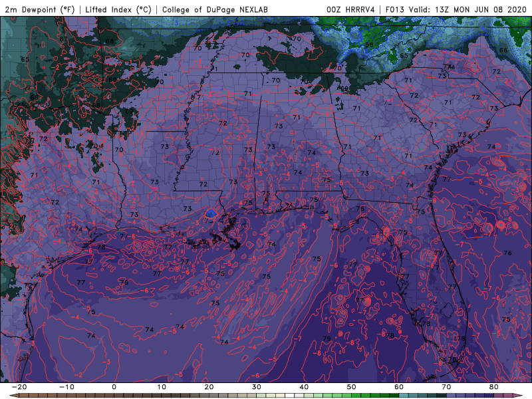The image size is (532, 399).
Task: Click the '2m Dewpoint (°F)' title text
Action: (40, 9)
